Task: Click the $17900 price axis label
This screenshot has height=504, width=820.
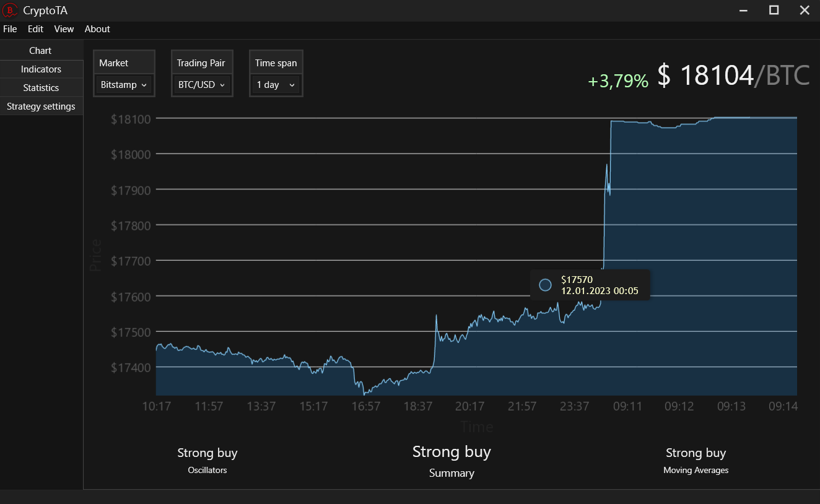Action: tap(131, 190)
